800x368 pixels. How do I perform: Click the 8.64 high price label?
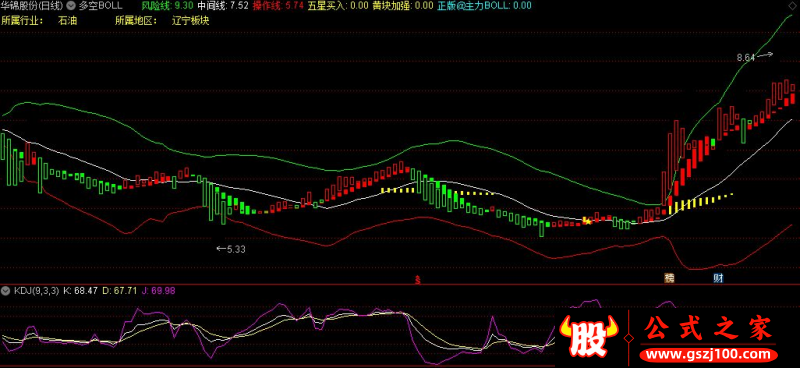(x=745, y=58)
